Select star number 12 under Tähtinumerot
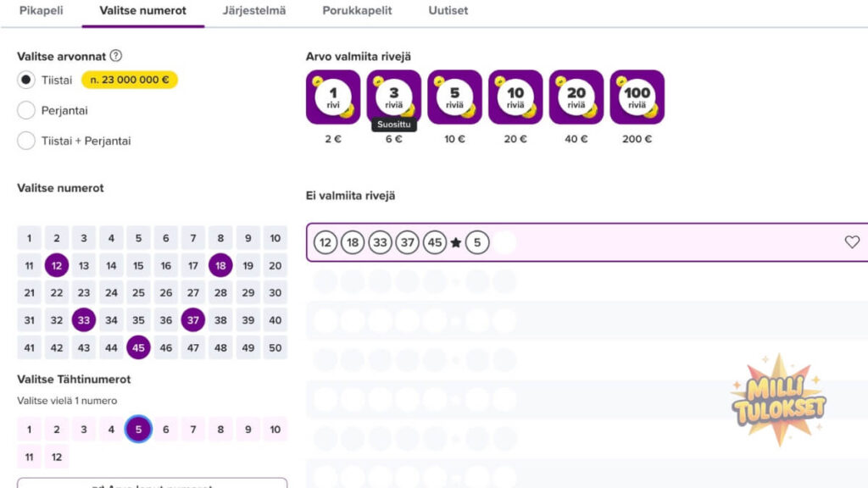868x488 pixels. pyautogui.click(x=57, y=457)
